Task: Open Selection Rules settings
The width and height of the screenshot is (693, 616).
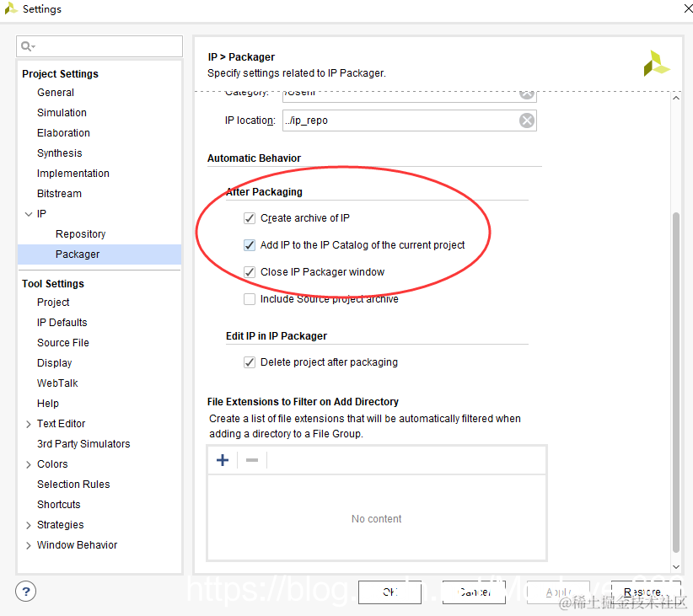Action: pos(73,485)
